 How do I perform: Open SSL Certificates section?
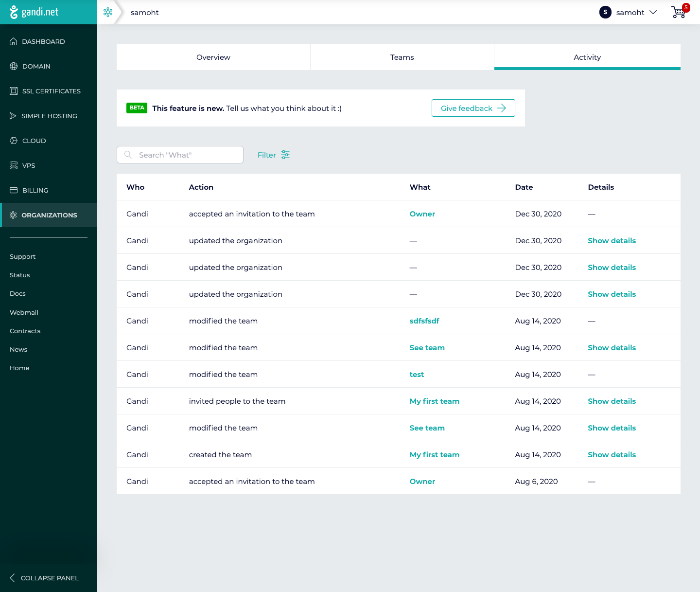pyautogui.click(x=51, y=91)
